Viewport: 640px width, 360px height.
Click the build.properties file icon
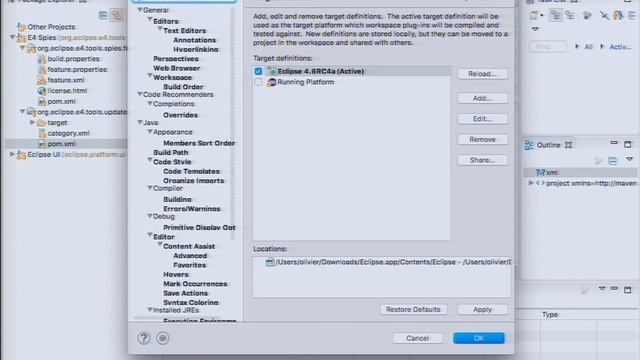pos(41,59)
